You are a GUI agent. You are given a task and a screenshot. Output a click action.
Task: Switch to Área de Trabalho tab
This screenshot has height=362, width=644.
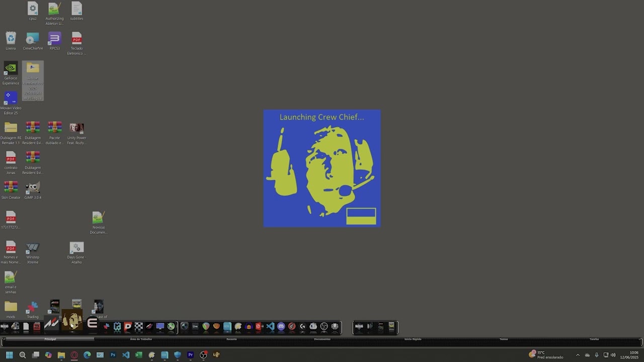[141, 339]
